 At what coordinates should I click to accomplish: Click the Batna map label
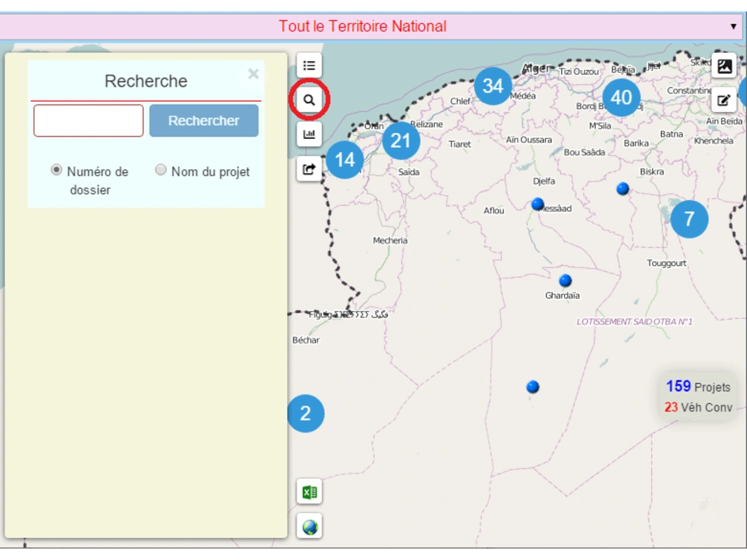coord(672,134)
